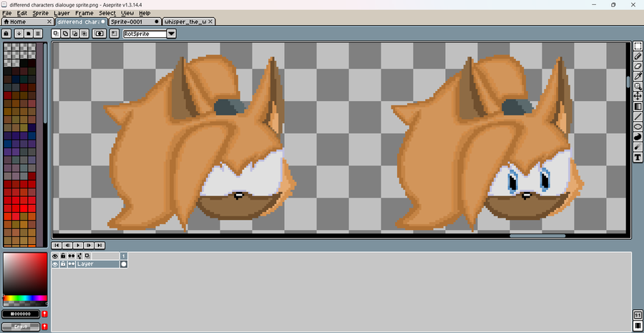The width and height of the screenshot is (644, 333).
Task: Select the Line tool
Action: (638, 117)
